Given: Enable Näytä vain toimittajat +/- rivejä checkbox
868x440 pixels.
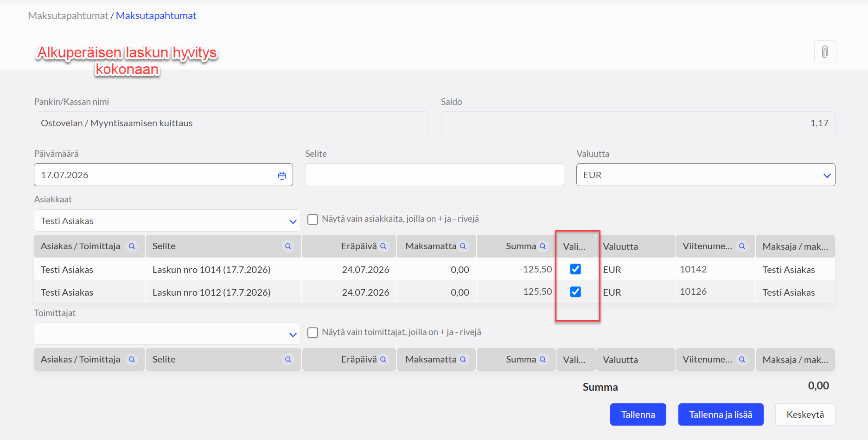Looking at the screenshot, I should click(313, 332).
